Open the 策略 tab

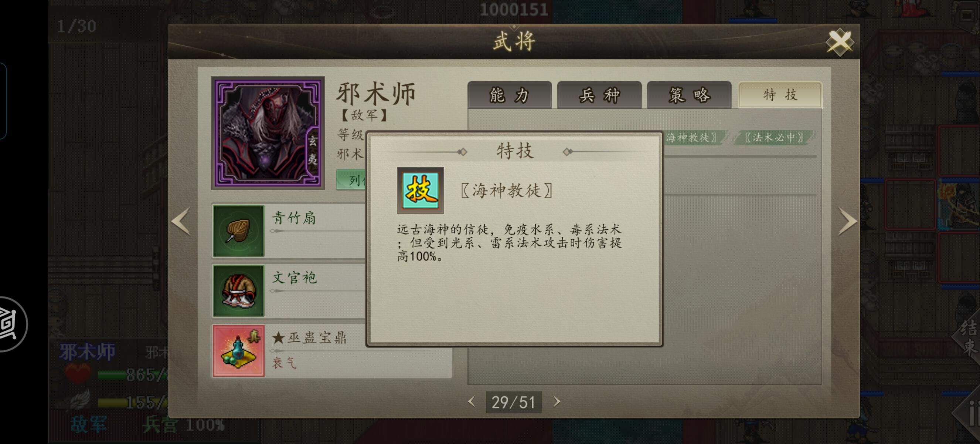689,95
